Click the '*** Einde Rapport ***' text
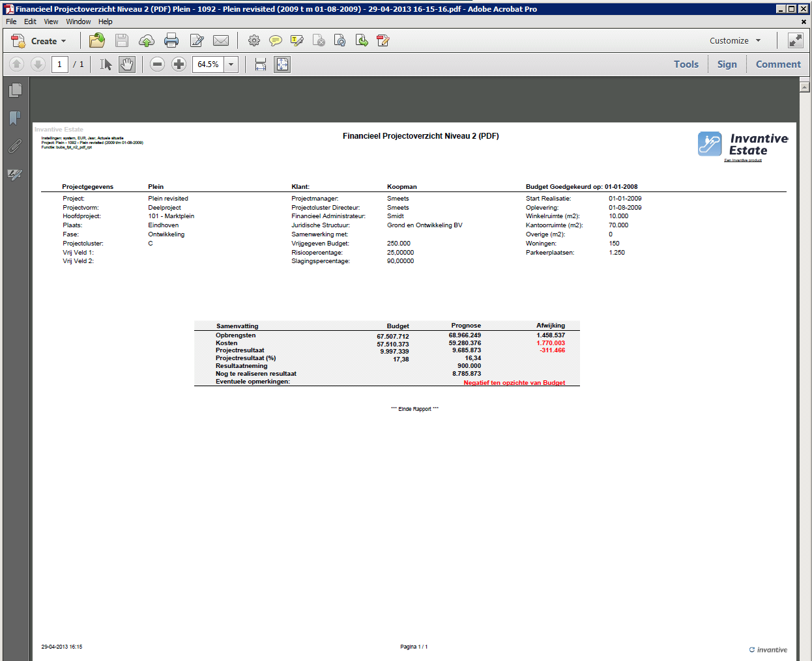The image size is (812, 661). click(414, 409)
